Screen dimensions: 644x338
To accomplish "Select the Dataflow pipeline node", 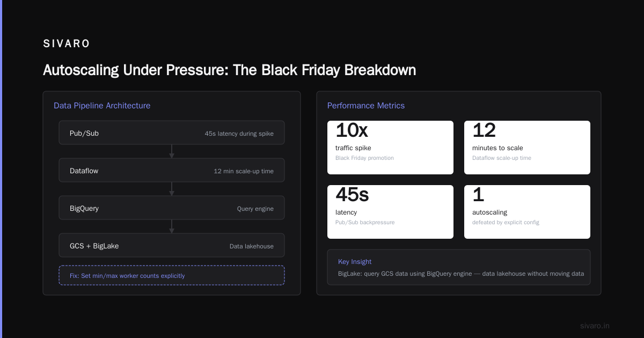I will (172, 170).
